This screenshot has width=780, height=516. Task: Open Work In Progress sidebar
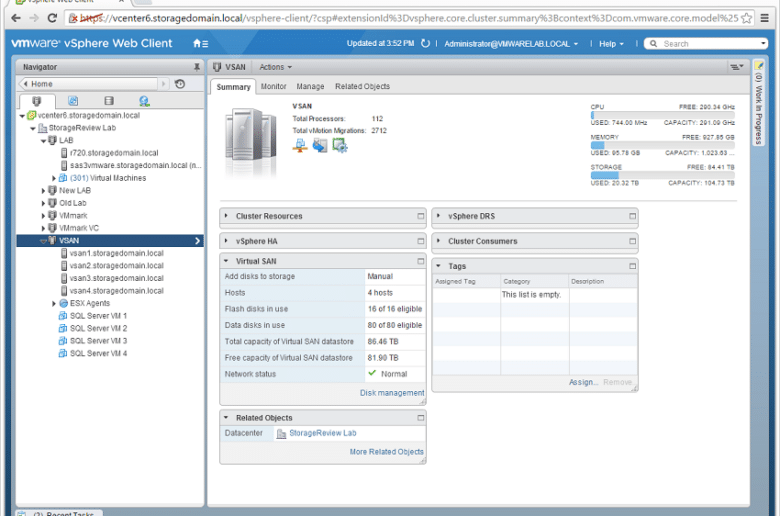point(758,103)
